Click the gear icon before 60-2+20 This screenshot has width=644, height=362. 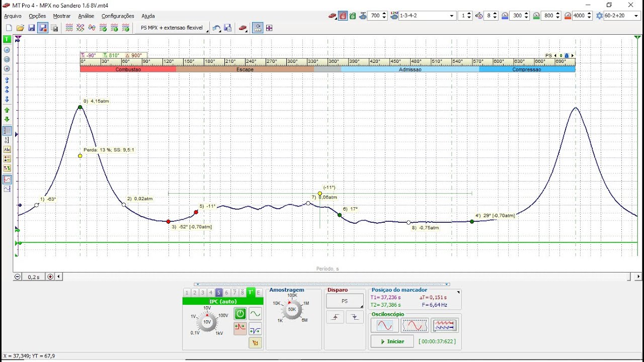[599, 16]
